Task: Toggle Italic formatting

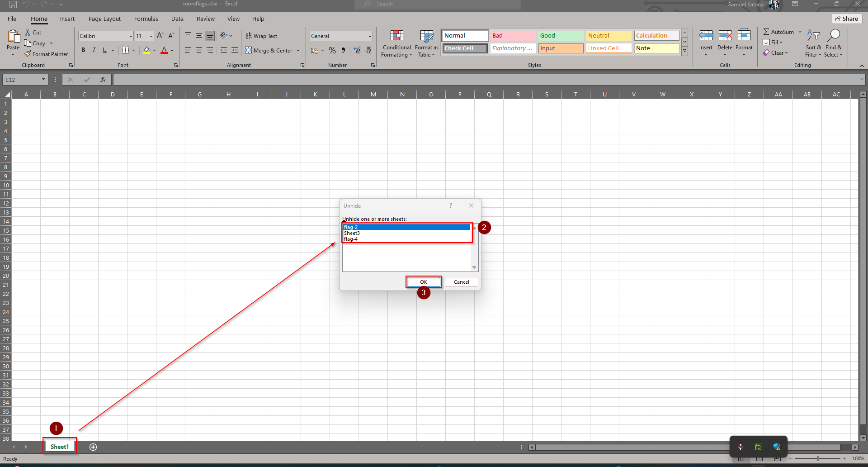Action: [94, 50]
